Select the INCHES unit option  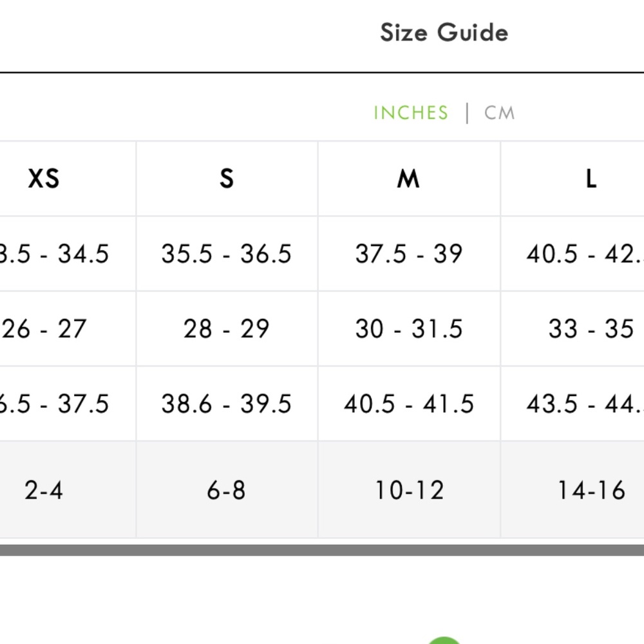click(x=411, y=113)
